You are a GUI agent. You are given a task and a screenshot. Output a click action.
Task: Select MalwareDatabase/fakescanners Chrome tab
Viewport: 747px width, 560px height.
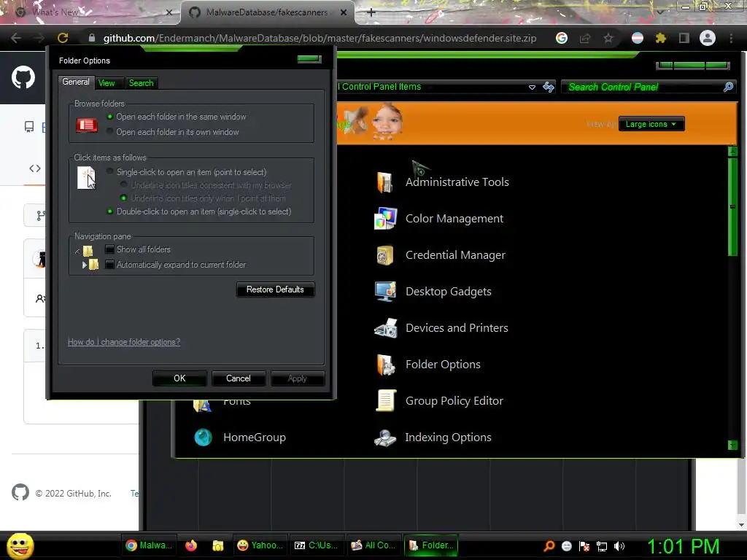click(x=267, y=12)
